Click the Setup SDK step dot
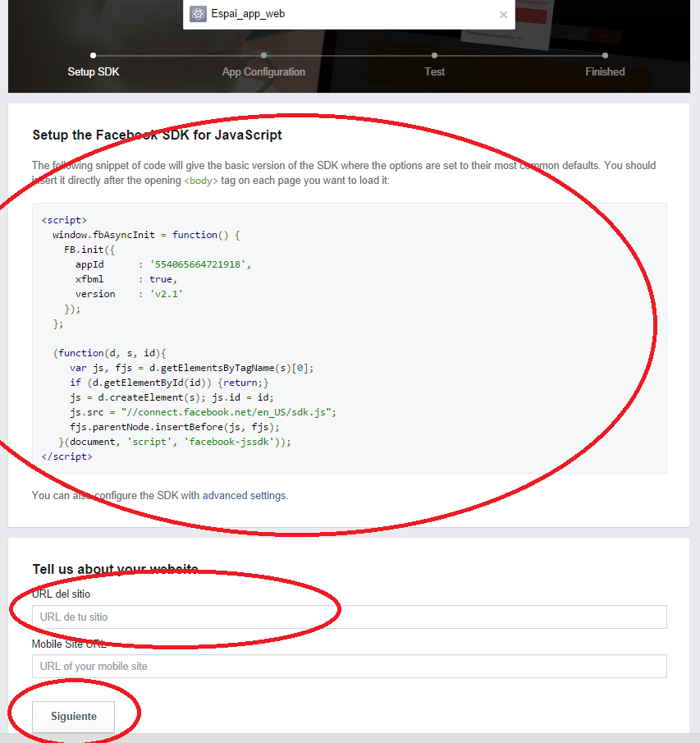Image resolution: width=700 pixels, height=743 pixels. click(x=93, y=56)
